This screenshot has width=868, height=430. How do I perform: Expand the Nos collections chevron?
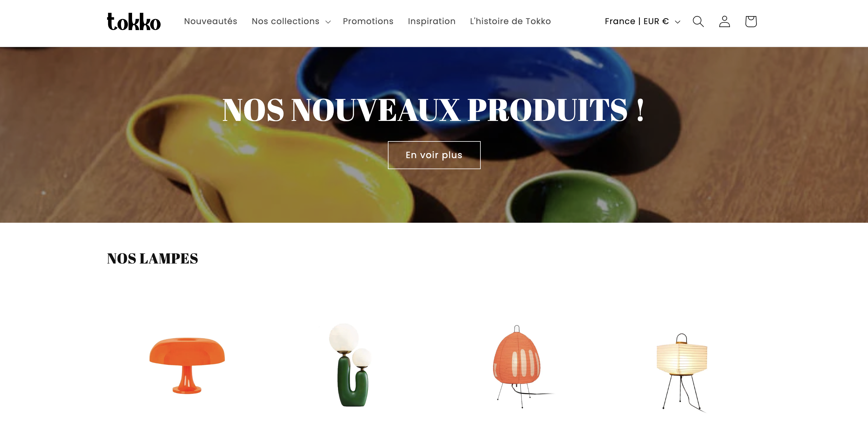click(328, 22)
